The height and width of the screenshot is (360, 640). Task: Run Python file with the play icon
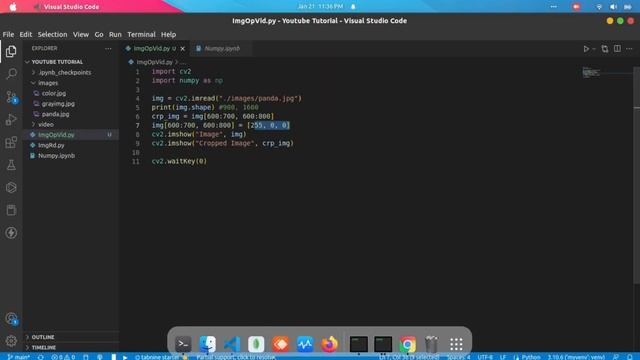(x=586, y=49)
